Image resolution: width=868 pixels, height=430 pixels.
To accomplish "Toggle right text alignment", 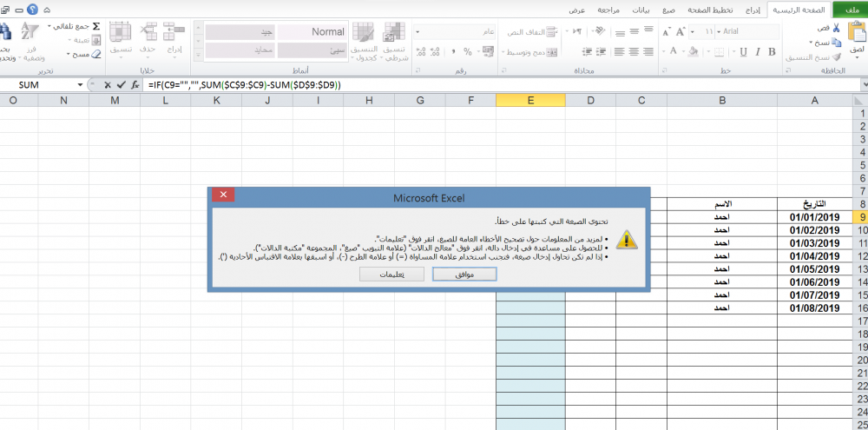I will pos(648,51).
